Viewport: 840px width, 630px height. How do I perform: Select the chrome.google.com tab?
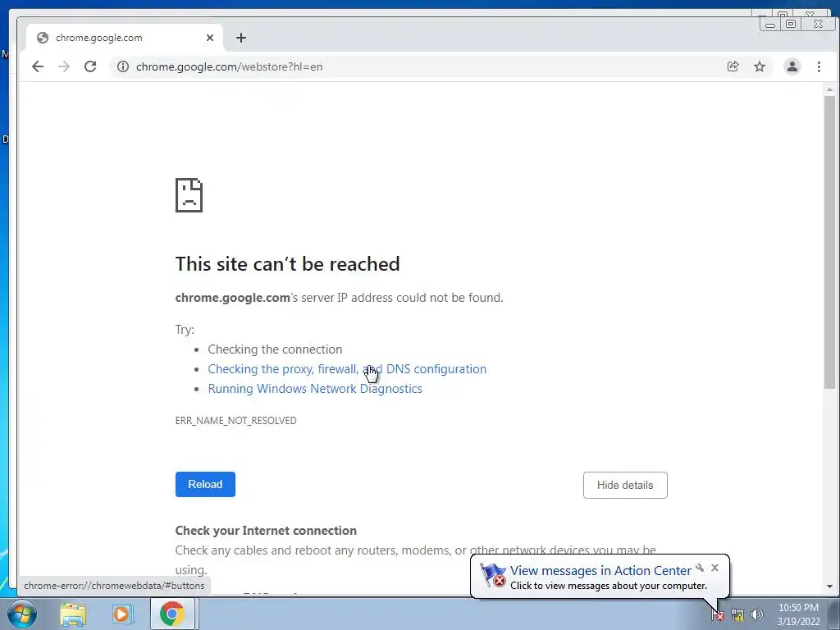click(x=125, y=38)
